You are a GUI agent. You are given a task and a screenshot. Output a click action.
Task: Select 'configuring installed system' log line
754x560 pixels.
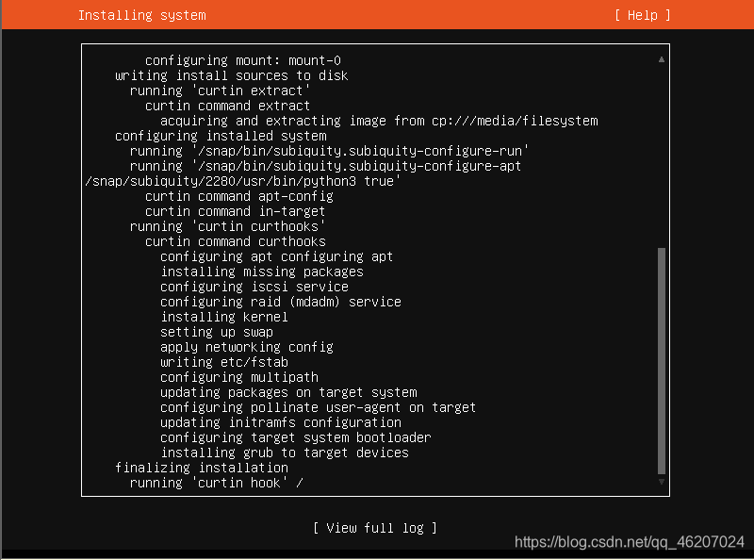click(x=221, y=136)
